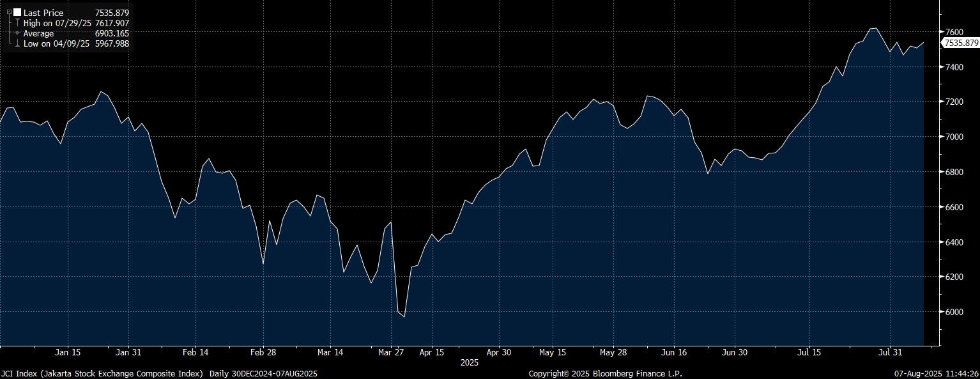Select the High on 07/29/25 legend entry
This screenshot has width=980, height=379.
[x=57, y=23]
